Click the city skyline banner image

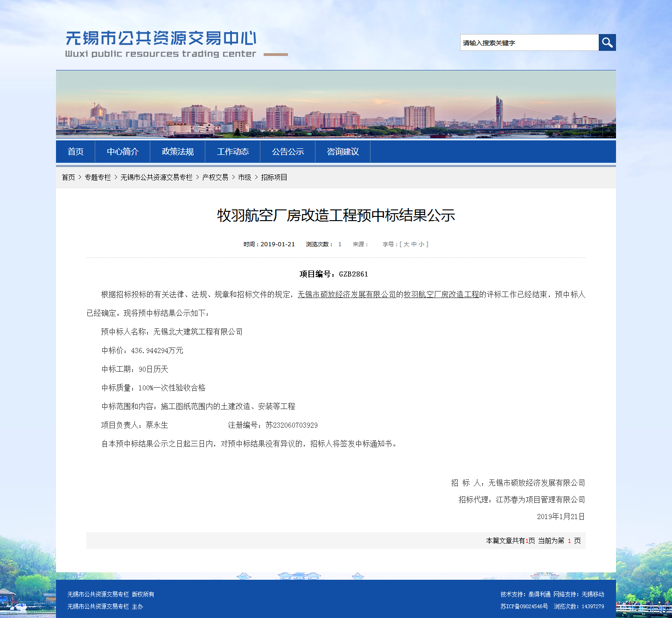tap(336, 104)
